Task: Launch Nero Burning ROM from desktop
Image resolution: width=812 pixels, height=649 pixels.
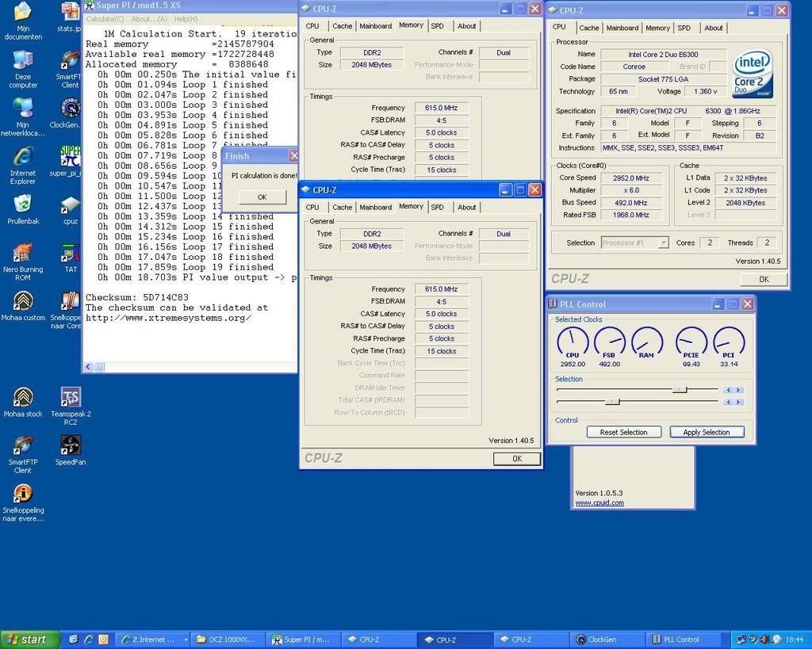Action: click(x=23, y=262)
